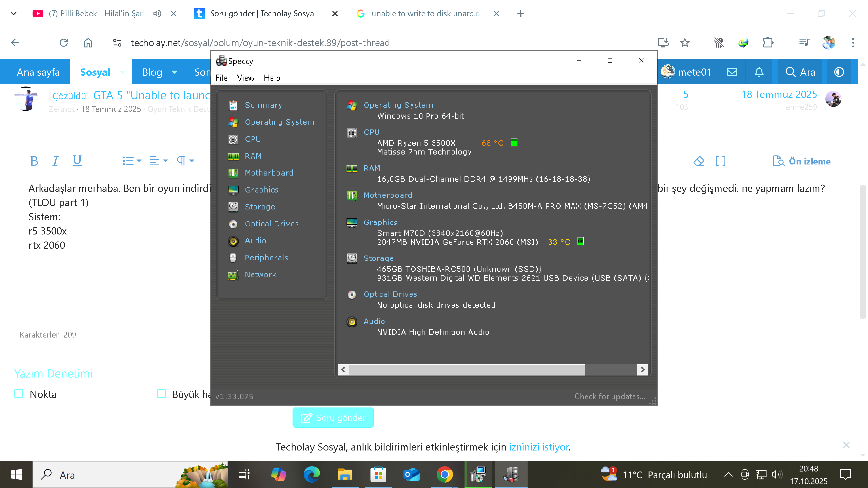Click Soru gönder submit button
The image size is (868, 488).
(333, 418)
